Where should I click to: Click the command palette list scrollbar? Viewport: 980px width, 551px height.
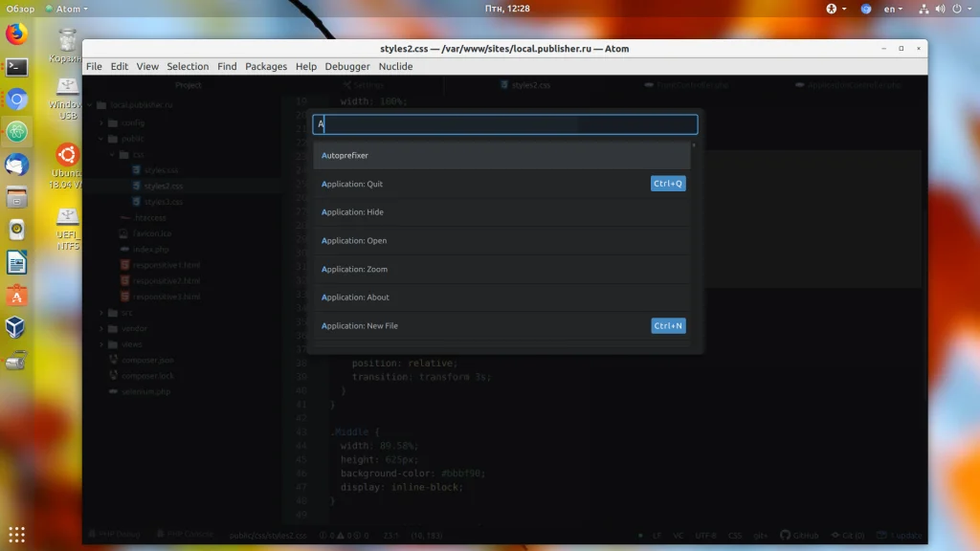click(x=694, y=145)
